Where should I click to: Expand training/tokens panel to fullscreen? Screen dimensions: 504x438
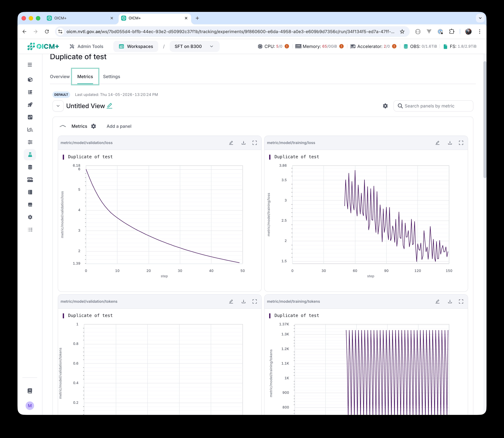461,302
